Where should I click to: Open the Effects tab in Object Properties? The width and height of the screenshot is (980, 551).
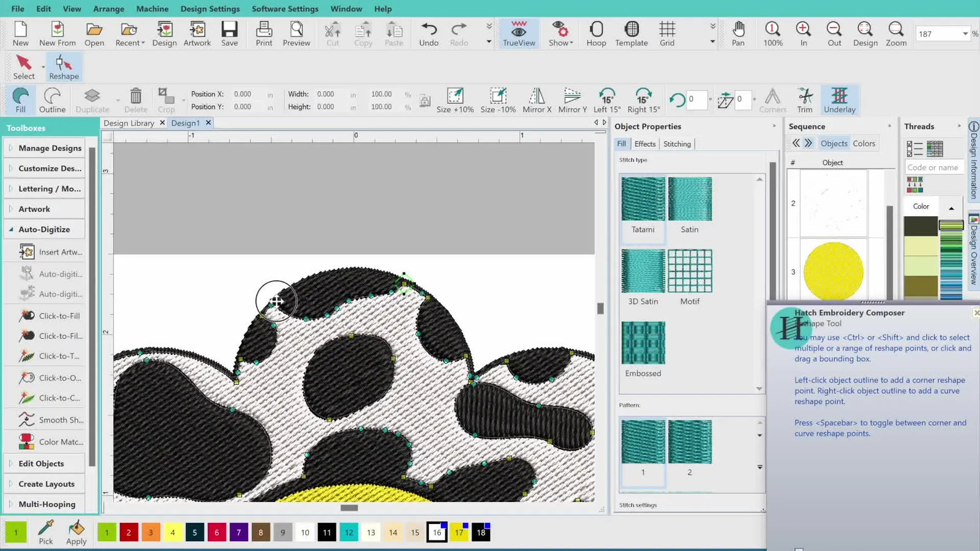point(645,144)
